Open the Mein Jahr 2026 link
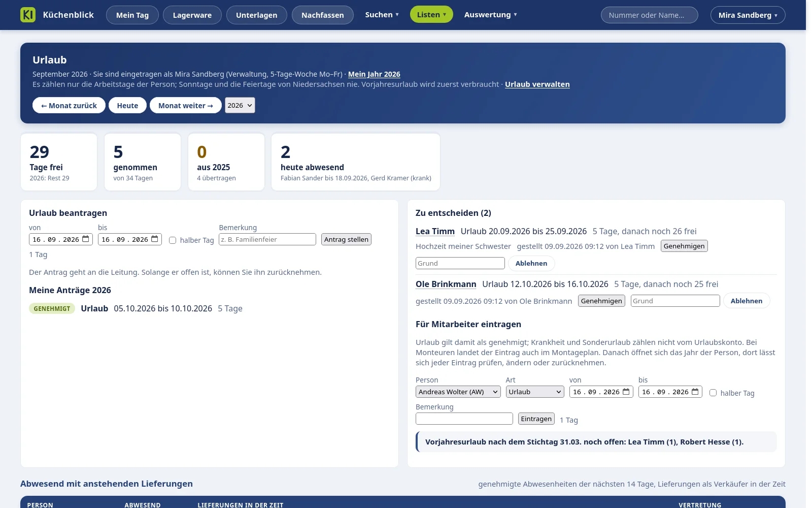Image resolution: width=812 pixels, height=508 pixels. pos(374,74)
